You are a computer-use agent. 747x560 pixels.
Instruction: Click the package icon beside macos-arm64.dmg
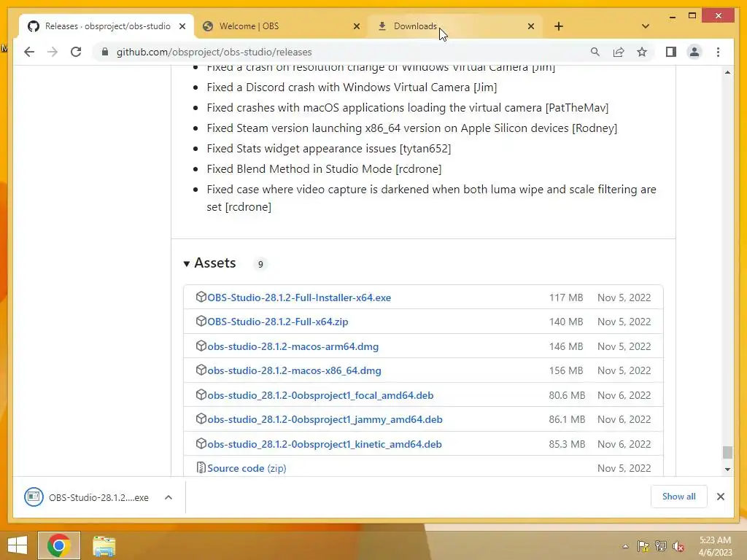tap(201, 346)
